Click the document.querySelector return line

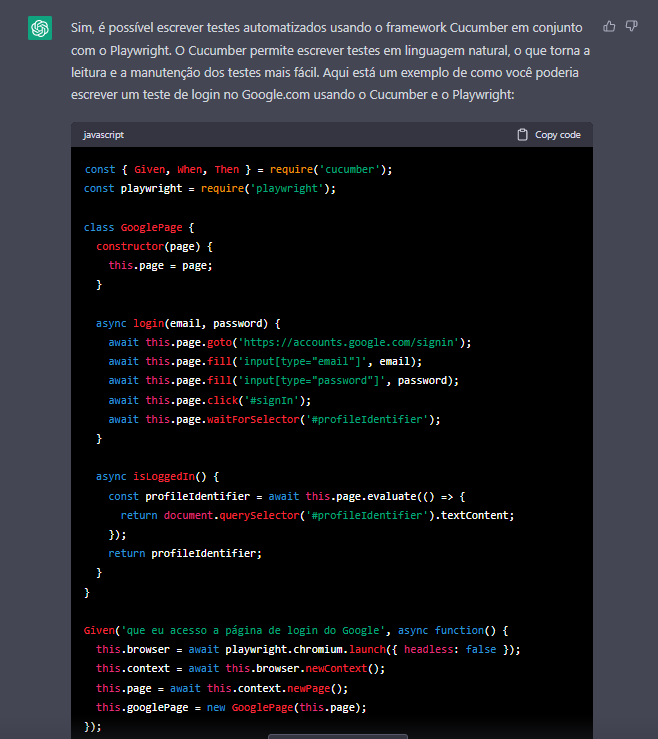click(317, 515)
